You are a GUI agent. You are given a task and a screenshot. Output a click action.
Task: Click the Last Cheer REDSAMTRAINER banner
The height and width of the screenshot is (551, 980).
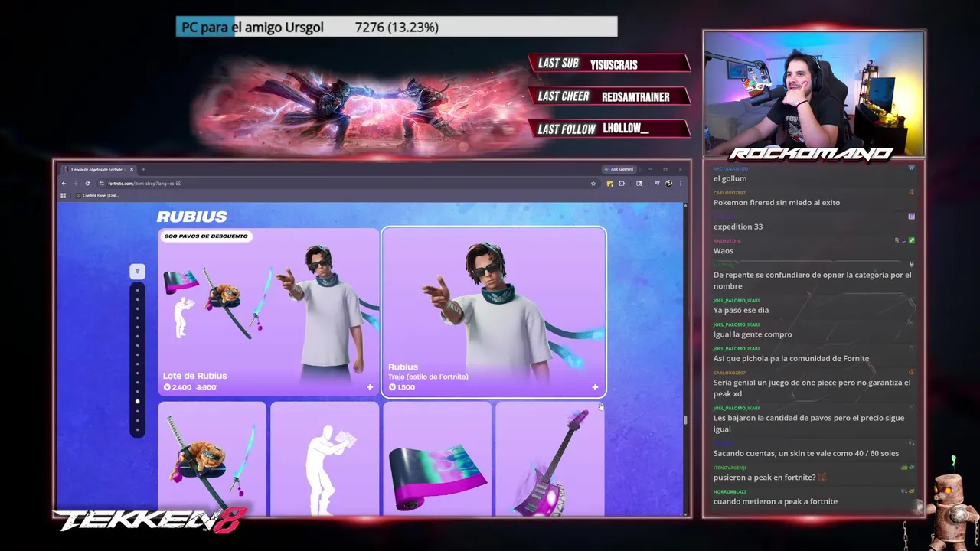[609, 96]
